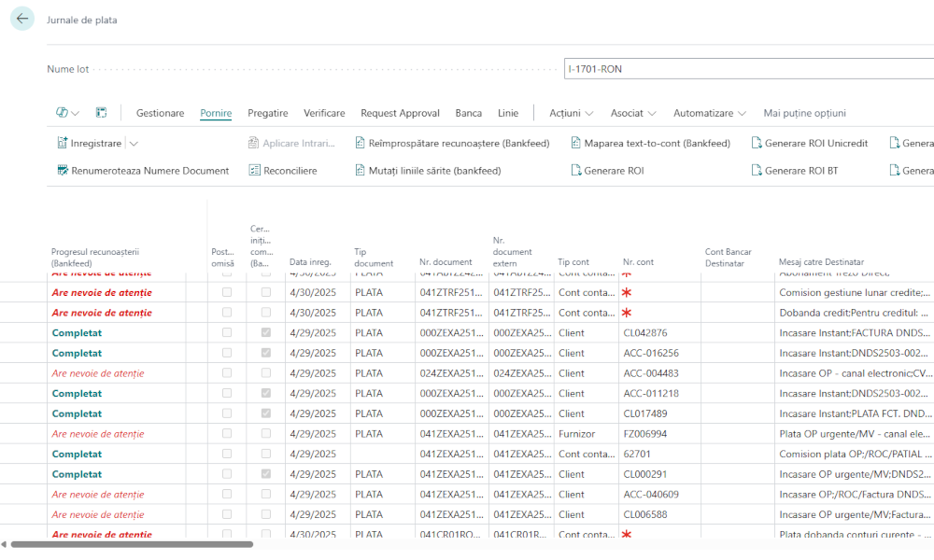The height and width of the screenshot is (560, 934).
Task: Click the red asterisk in Dobanda credit row
Action: pos(627,313)
